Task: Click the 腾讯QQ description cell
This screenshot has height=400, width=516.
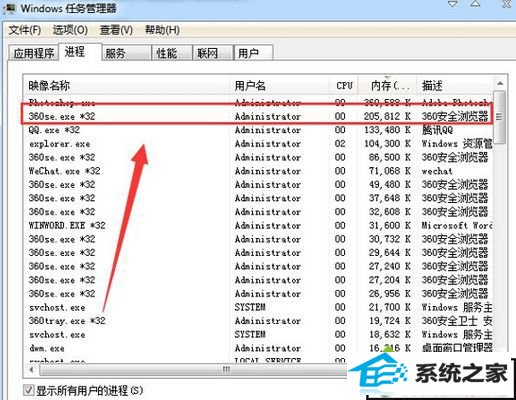Action: click(437, 130)
